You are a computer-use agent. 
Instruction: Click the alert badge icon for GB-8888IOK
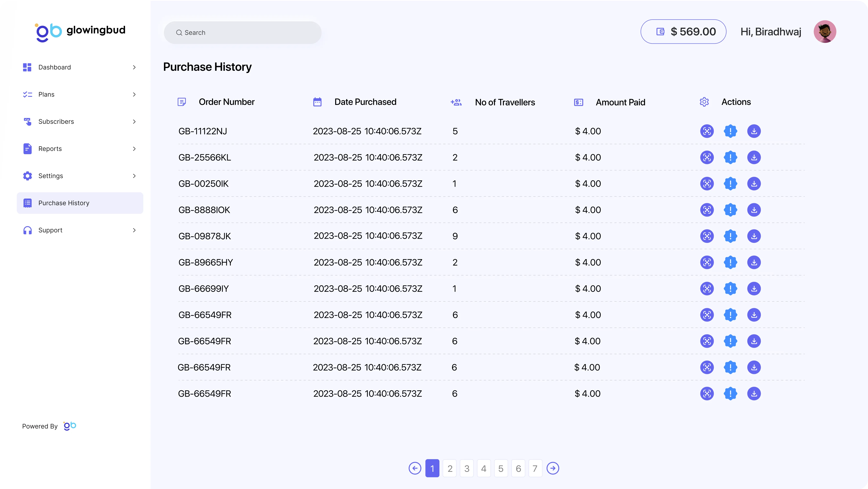[730, 210]
